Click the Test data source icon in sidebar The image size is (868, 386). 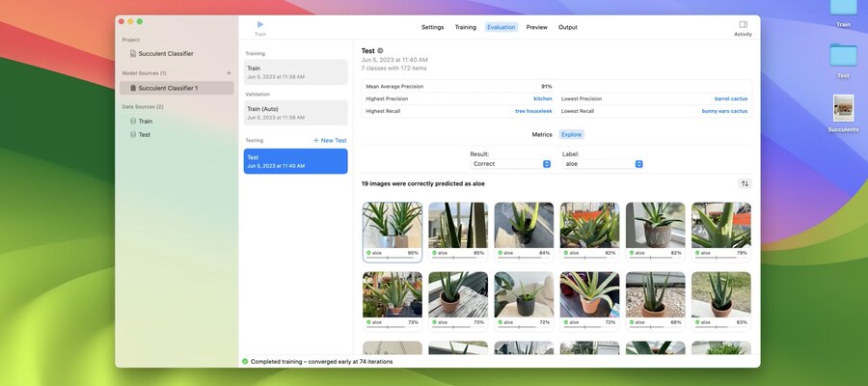tap(133, 134)
